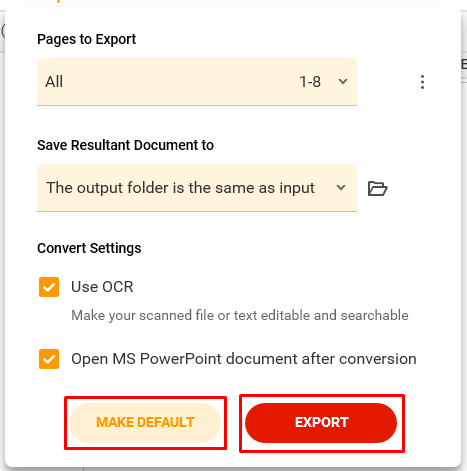Open 'The output folder is the same as input' selector
The height and width of the screenshot is (471, 467).
[x=197, y=188]
